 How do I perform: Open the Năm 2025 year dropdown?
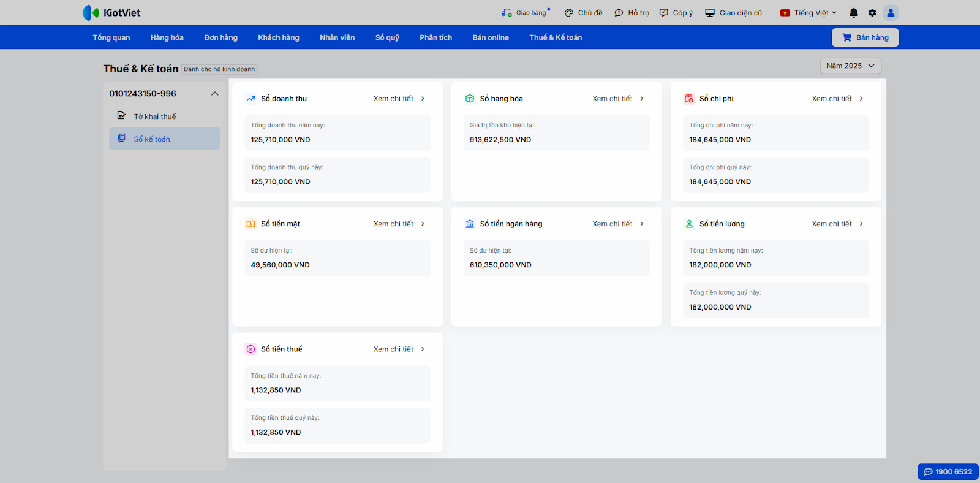850,66
